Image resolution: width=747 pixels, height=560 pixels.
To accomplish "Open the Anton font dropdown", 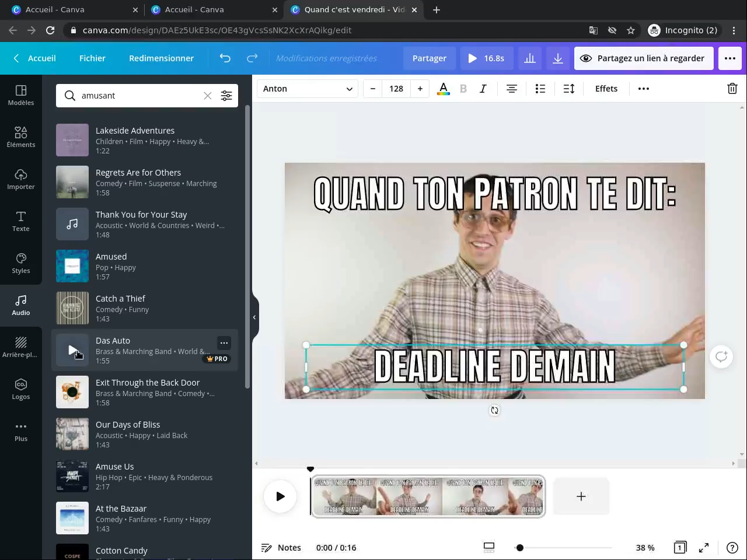I will click(308, 89).
